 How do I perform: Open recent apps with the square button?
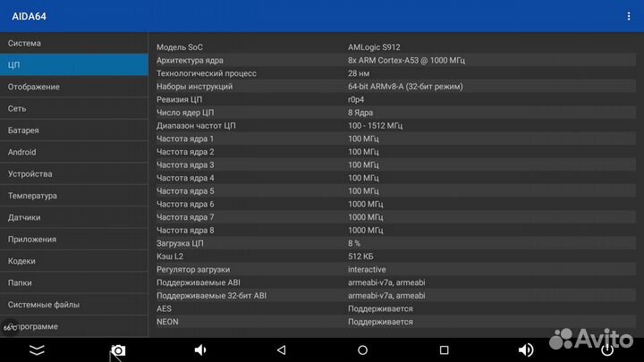(x=444, y=350)
